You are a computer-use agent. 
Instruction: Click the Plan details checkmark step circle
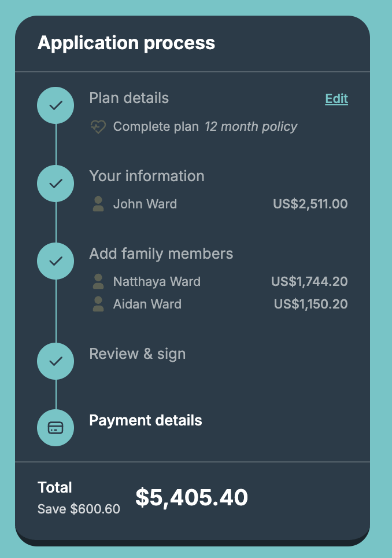point(56,105)
